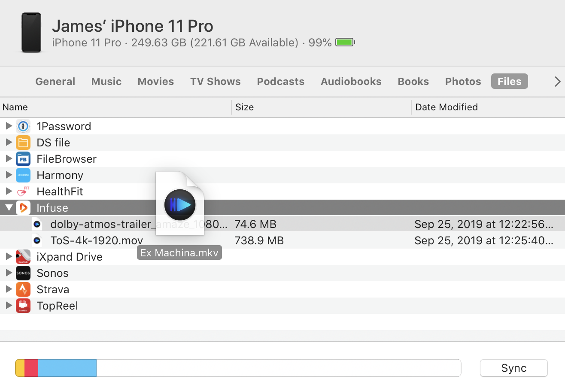Viewport: 565px width, 392px height.
Task: Select the Infuse row label
Action: (x=52, y=208)
